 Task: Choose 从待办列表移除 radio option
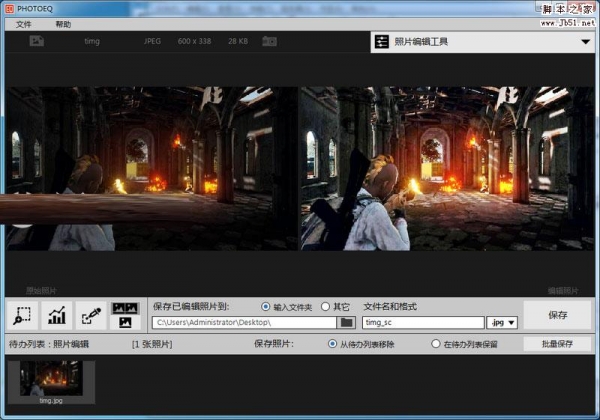333,344
